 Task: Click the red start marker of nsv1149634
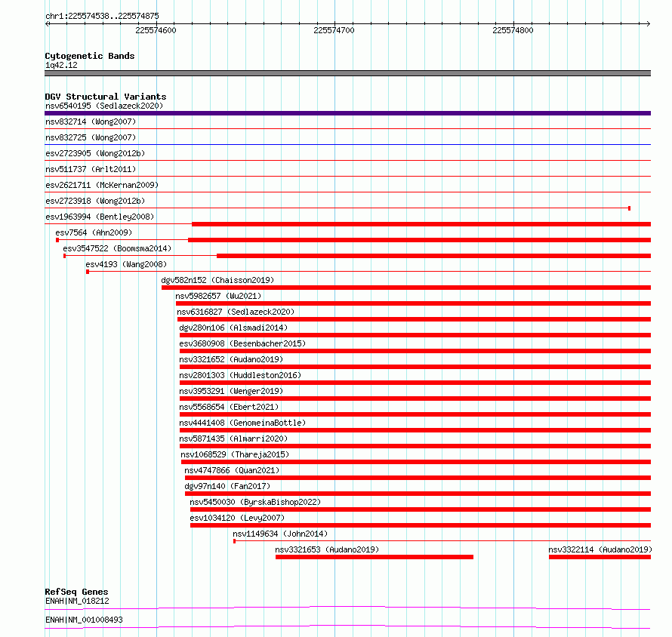(x=234, y=541)
